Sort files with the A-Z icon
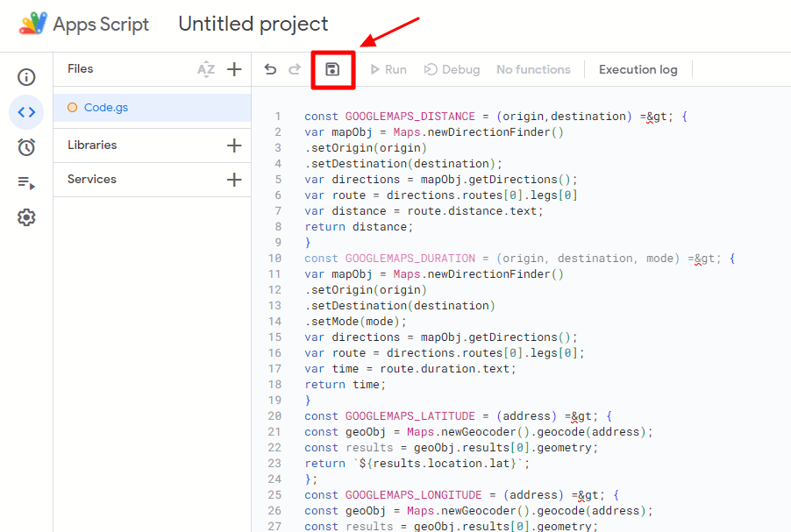The height and width of the screenshot is (532, 791). [205, 68]
